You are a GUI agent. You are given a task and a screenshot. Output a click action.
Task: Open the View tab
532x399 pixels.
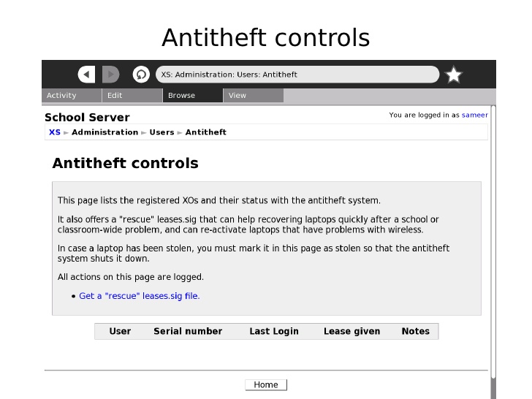(253, 96)
